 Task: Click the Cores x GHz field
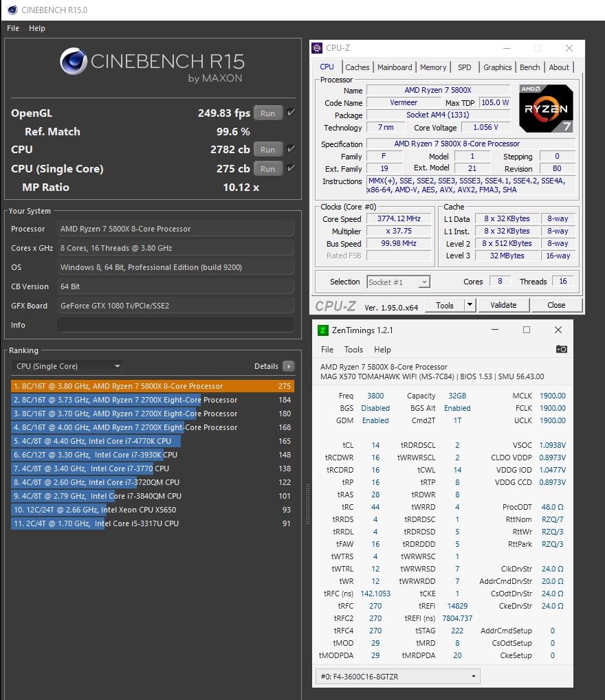coord(175,248)
